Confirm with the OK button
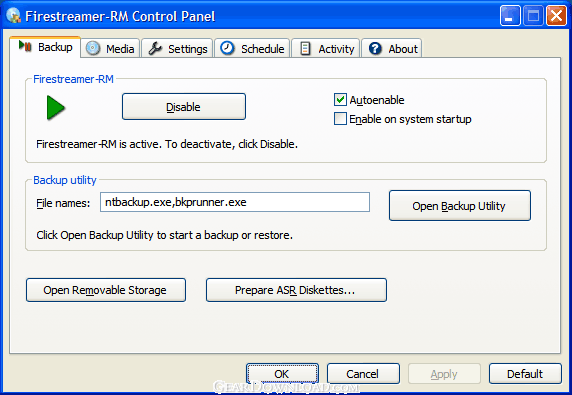The image size is (572, 395). [282, 373]
